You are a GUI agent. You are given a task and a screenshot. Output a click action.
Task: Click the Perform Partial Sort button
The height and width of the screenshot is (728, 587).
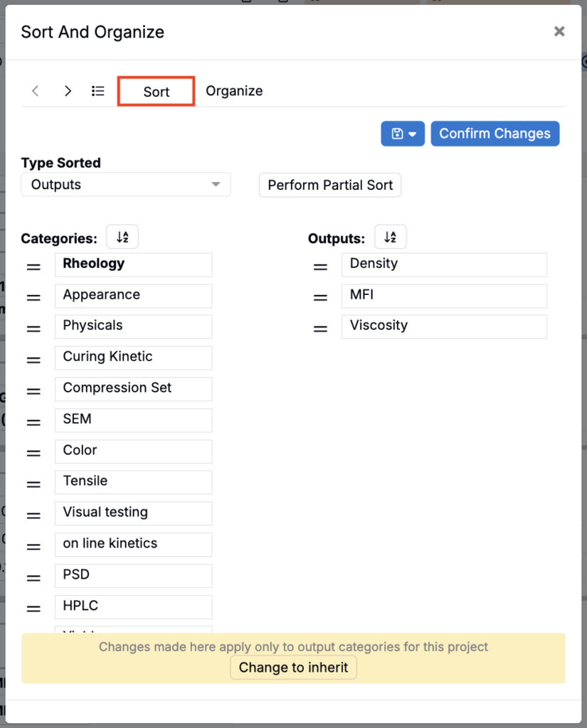click(330, 186)
